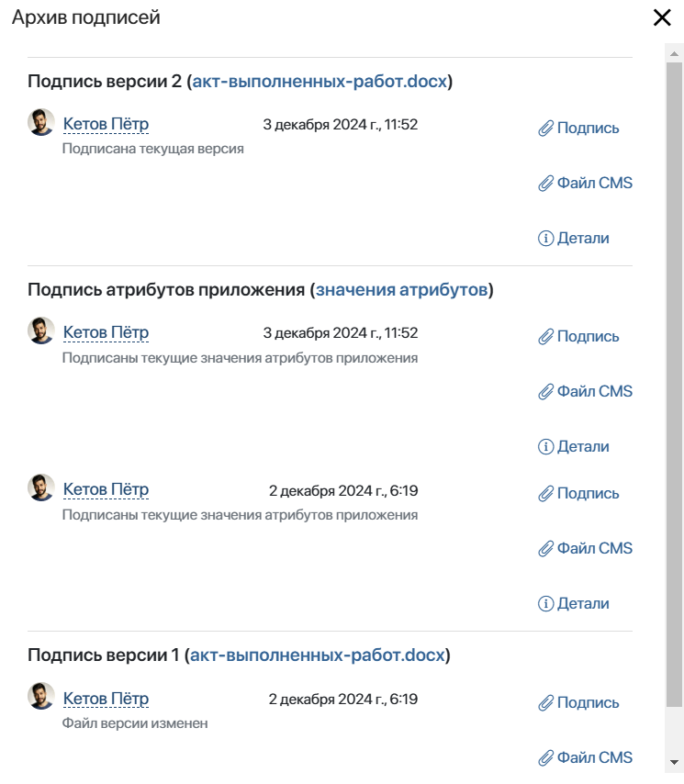
Task: Click Кетов Пётр avatar for 2 декабря attributes
Action: 41,487
